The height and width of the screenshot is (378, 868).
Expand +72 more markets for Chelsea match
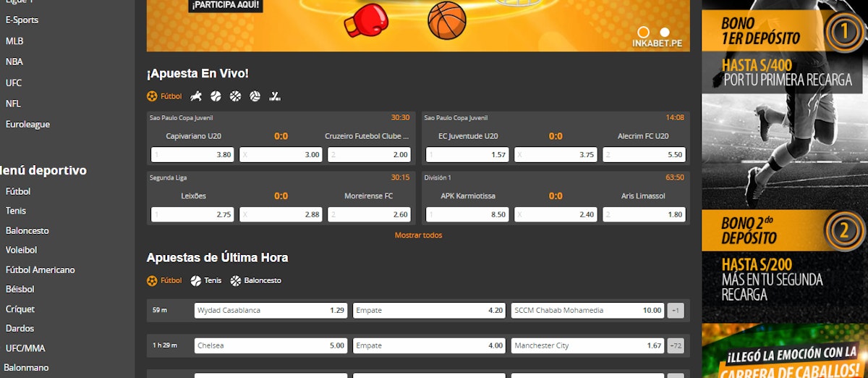click(x=675, y=346)
